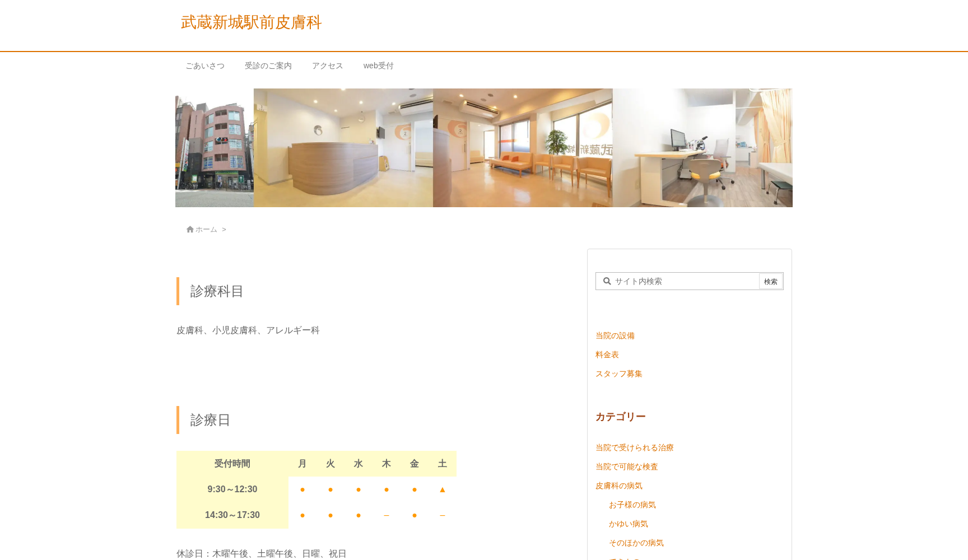The width and height of the screenshot is (968, 560).
Task: Open 当院で可能な検査 category
Action: [x=627, y=466]
